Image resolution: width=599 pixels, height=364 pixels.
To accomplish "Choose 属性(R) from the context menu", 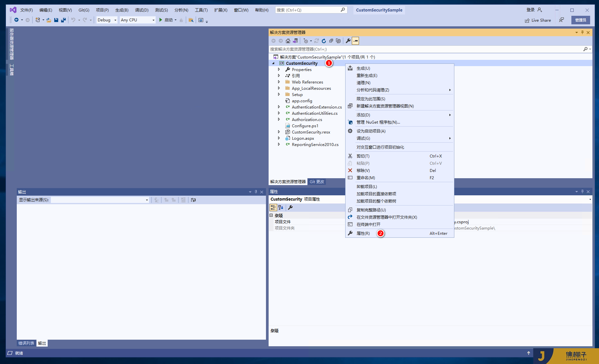I will click(400, 233).
